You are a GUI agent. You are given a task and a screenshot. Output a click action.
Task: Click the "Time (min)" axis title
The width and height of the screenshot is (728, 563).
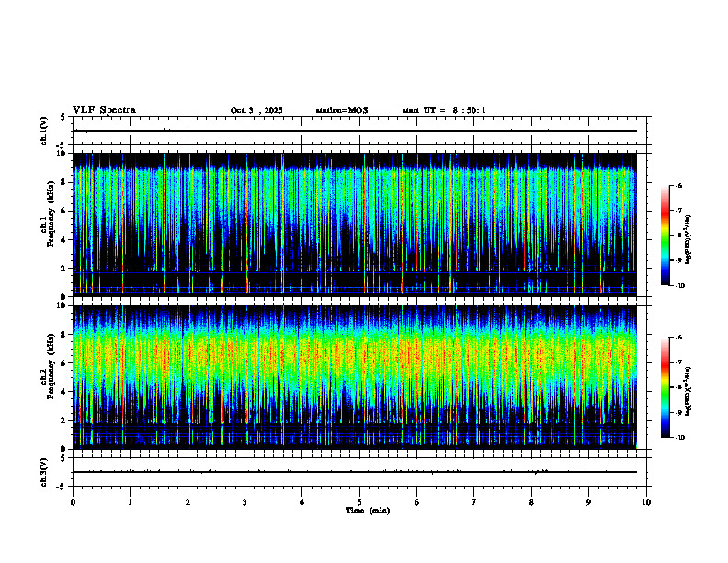click(x=368, y=511)
